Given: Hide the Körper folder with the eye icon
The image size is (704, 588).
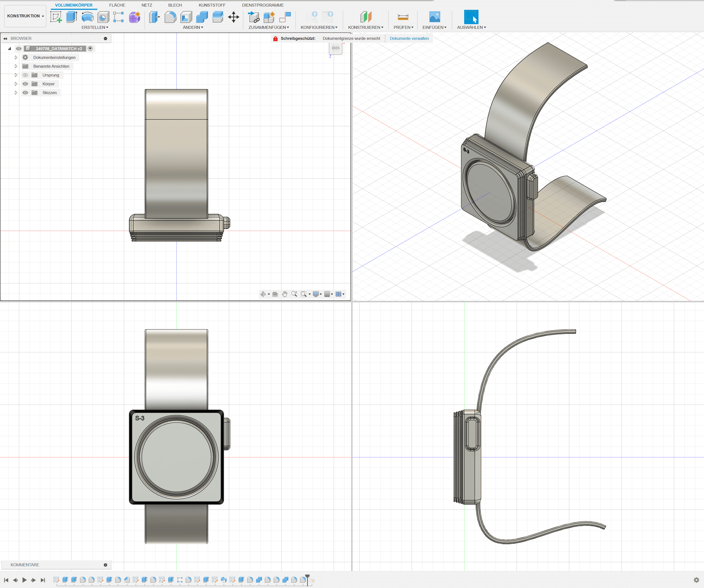Looking at the screenshot, I should click(25, 84).
